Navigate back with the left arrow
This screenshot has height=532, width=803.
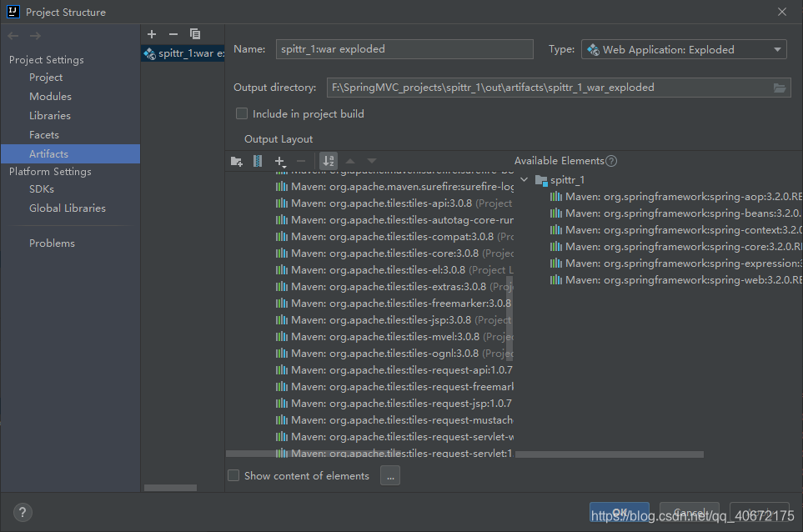[13, 36]
